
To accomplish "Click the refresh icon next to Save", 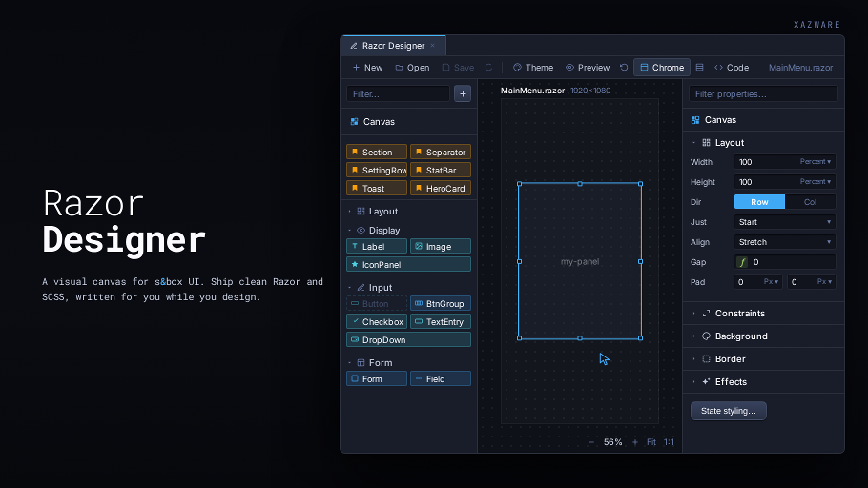I will 488,68.
